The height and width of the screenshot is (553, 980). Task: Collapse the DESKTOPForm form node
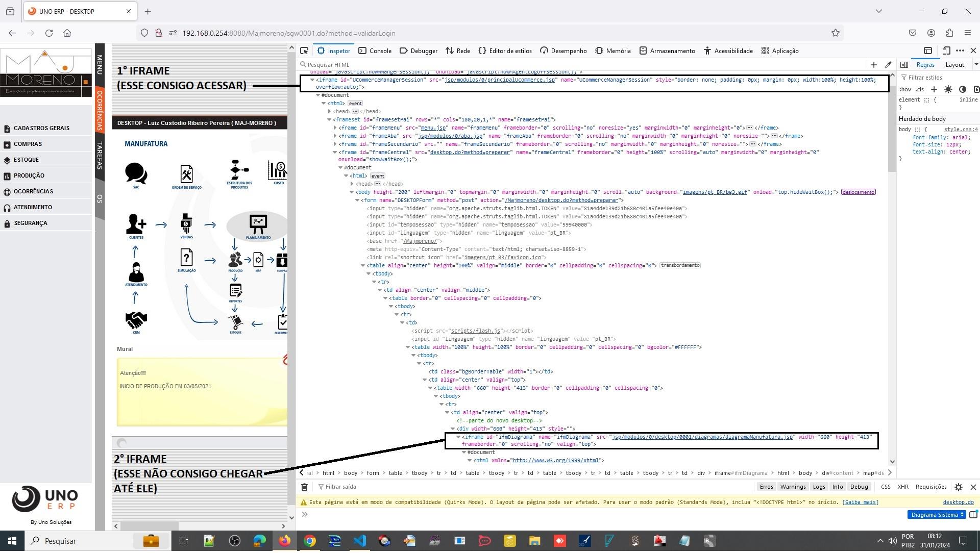pyautogui.click(x=357, y=200)
